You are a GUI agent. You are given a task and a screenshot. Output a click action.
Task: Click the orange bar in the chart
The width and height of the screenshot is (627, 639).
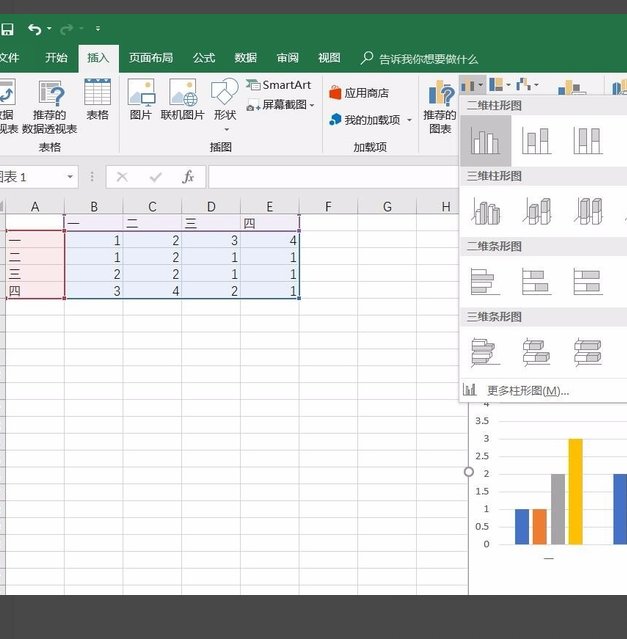(539, 527)
